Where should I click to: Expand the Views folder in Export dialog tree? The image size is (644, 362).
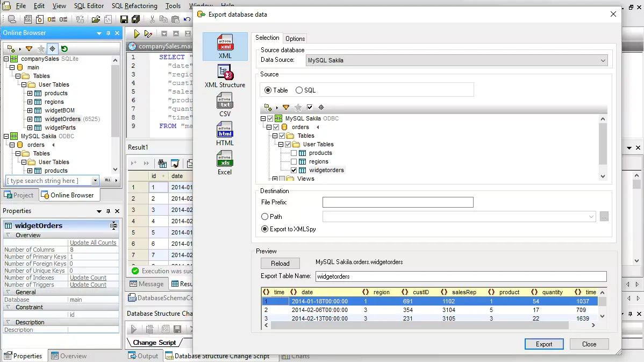(275, 179)
